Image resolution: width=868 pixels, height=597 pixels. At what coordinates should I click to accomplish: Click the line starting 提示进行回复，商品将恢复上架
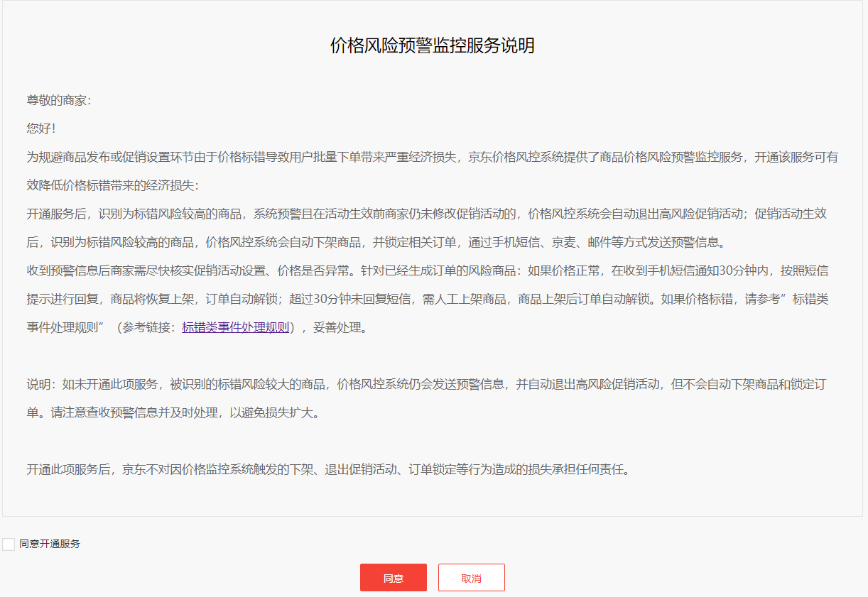[426, 299]
